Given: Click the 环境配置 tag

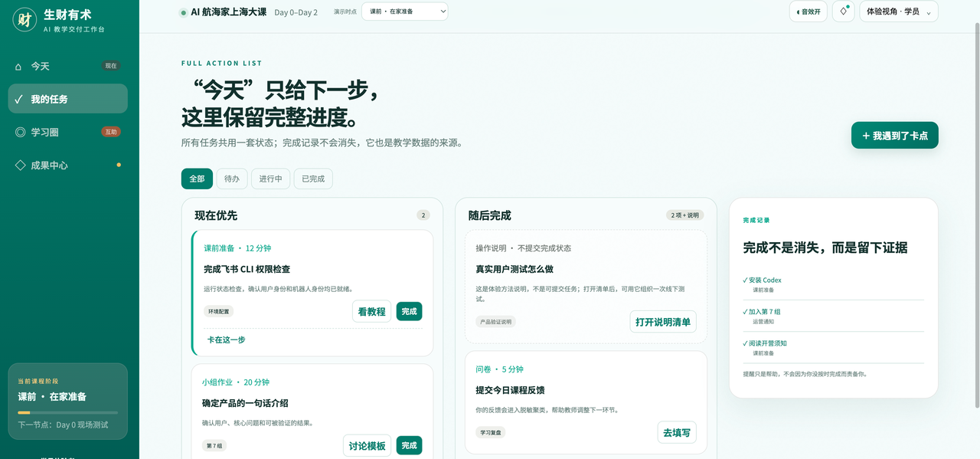Looking at the screenshot, I should [218, 311].
